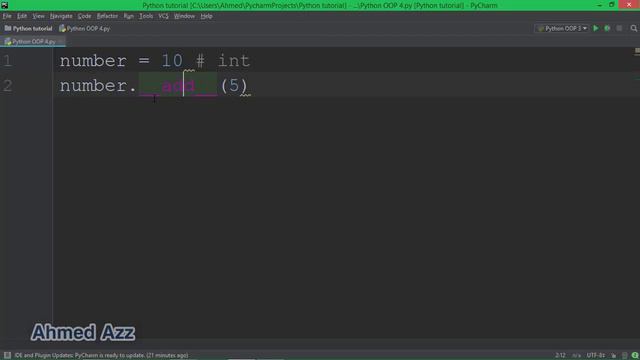Click the Debug bug icon
The height and width of the screenshot is (360, 640).
(x=607, y=28)
